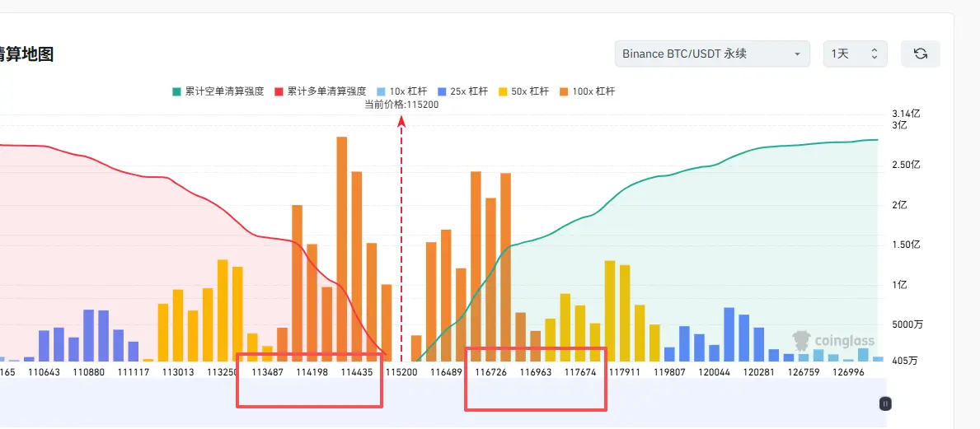Open the 1天 time range selector
This screenshot has height=429, width=980.
pyautogui.click(x=855, y=54)
